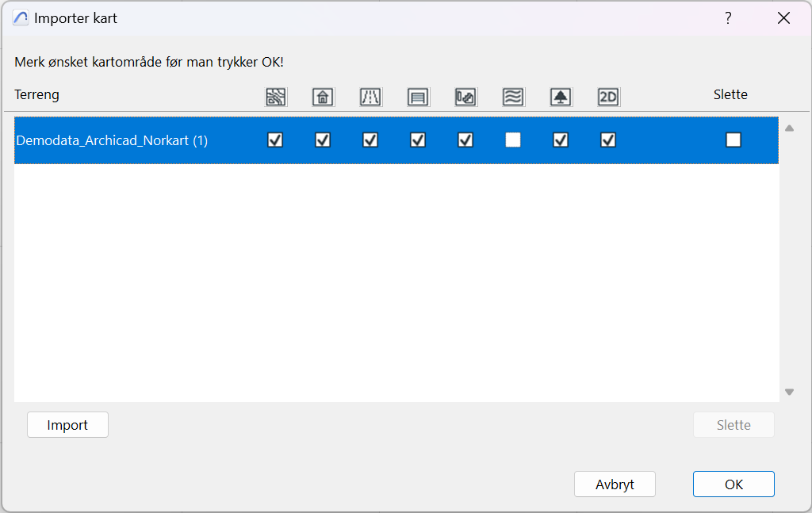Confirm with the OK button
The width and height of the screenshot is (812, 513).
tap(733, 484)
